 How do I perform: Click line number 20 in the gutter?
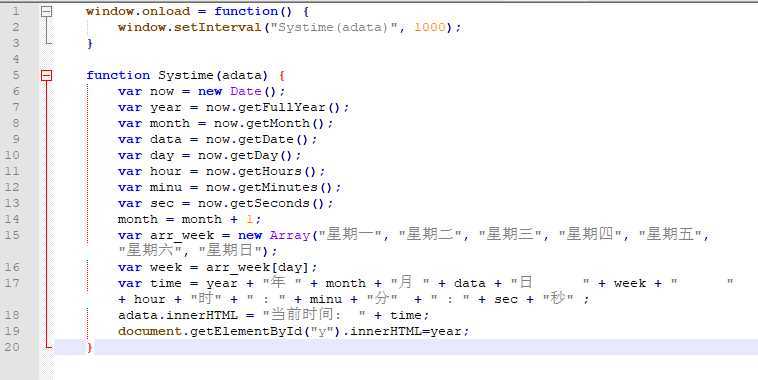[12, 347]
